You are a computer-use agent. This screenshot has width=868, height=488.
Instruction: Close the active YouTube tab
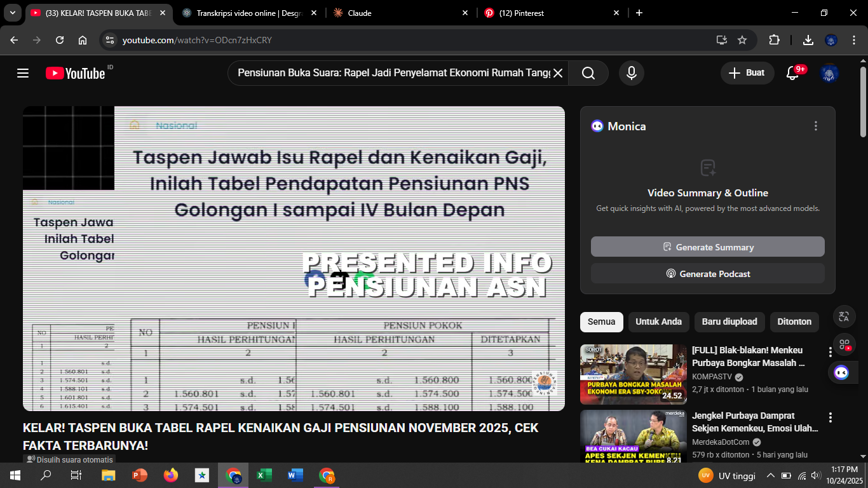(162, 13)
